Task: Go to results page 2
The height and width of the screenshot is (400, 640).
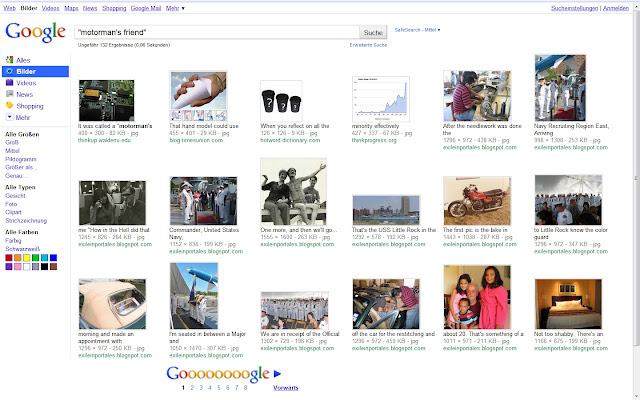Action: [192, 388]
